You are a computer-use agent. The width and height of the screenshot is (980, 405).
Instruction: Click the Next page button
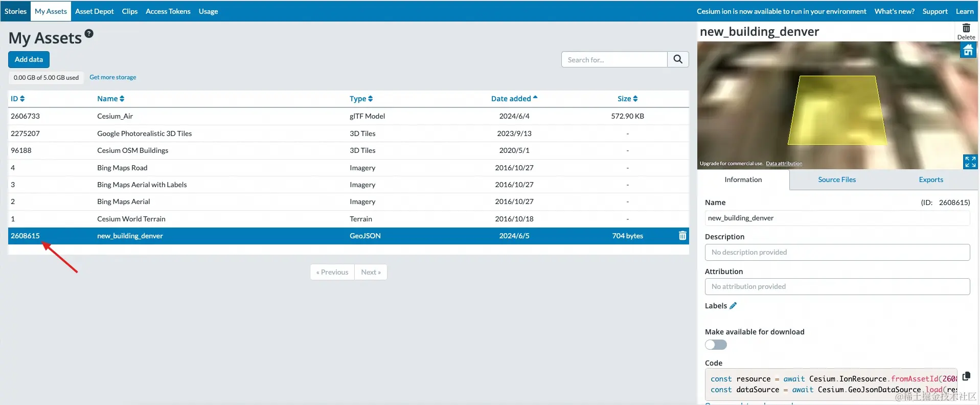(x=371, y=272)
